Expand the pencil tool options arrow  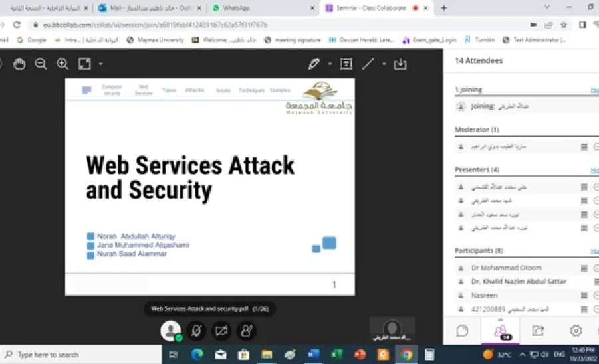(330, 64)
